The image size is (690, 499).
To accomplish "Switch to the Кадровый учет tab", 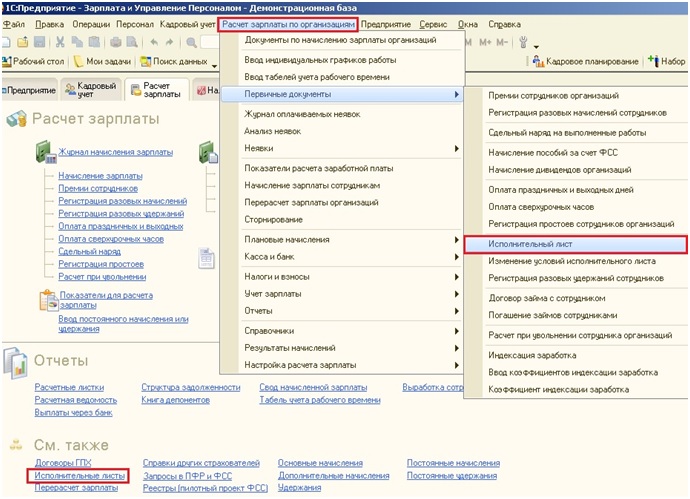I will 91,90.
